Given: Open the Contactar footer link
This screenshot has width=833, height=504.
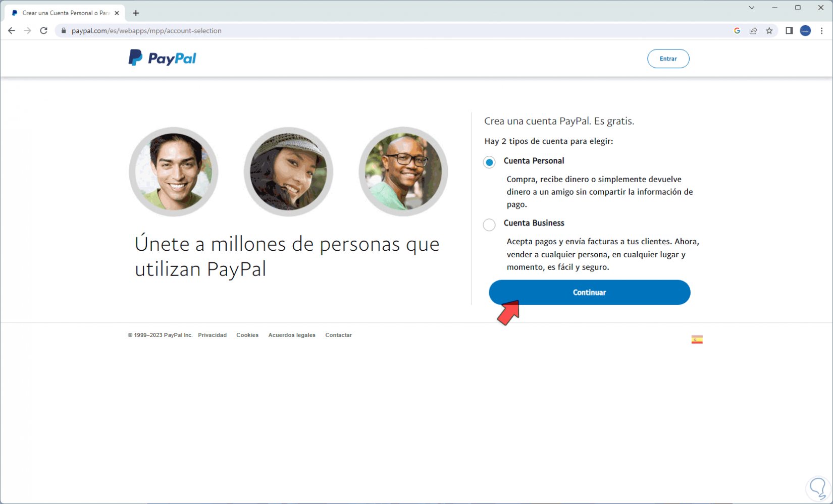Looking at the screenshot, I should click(x=338, y=335).
